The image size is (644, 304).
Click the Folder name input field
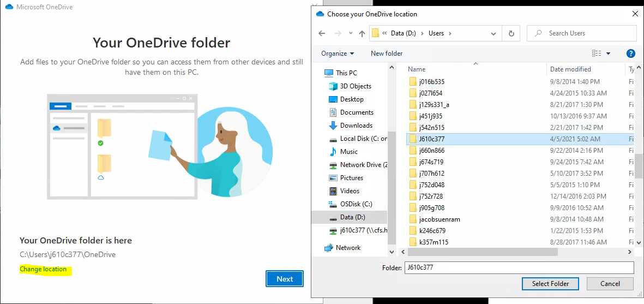coord(519,267)
